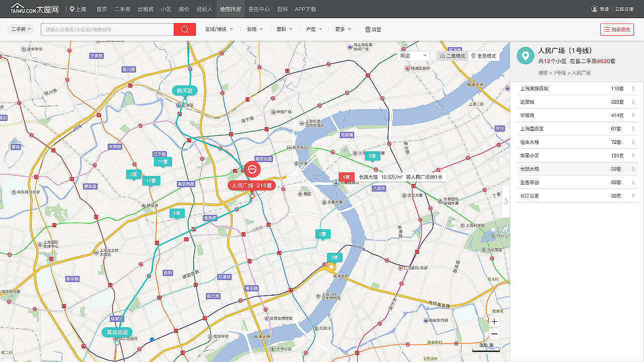Viewport: 644px width, 362px height.
Task: Switch map to 全景模式
Action: pos(484,56)
